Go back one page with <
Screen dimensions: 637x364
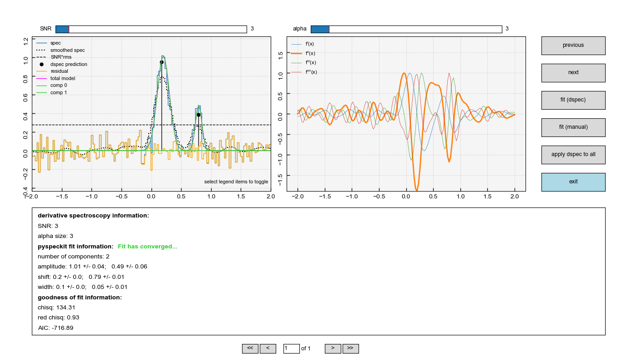[268, 349]
